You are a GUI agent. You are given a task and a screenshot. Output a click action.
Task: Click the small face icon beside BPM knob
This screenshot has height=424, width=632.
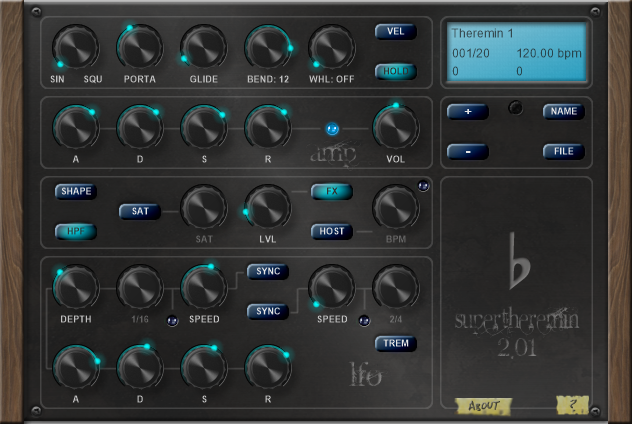(x=423, y=187)
